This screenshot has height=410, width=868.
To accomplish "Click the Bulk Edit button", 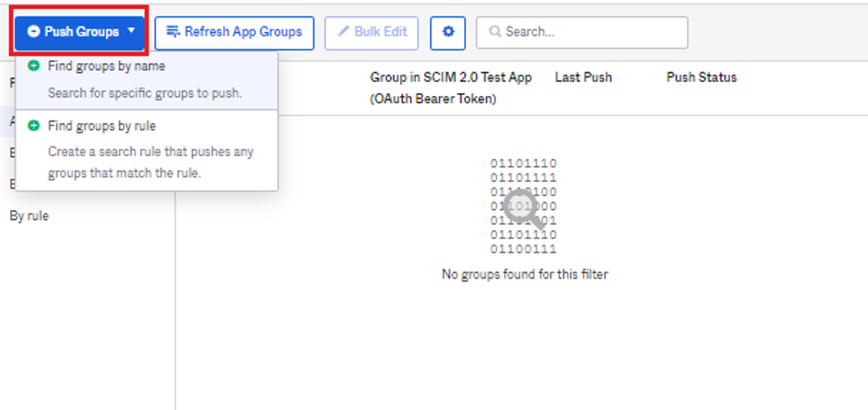I will pyautogui.click(x=372, y=32).
